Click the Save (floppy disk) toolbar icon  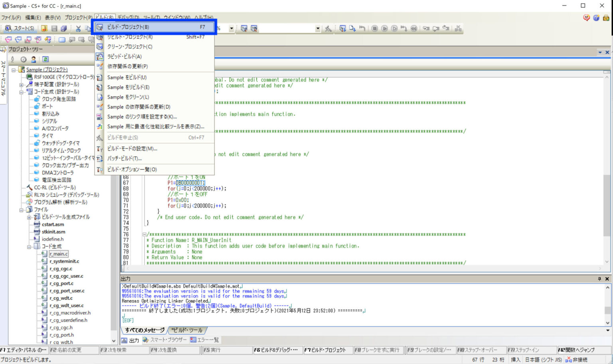coord(54,28)
